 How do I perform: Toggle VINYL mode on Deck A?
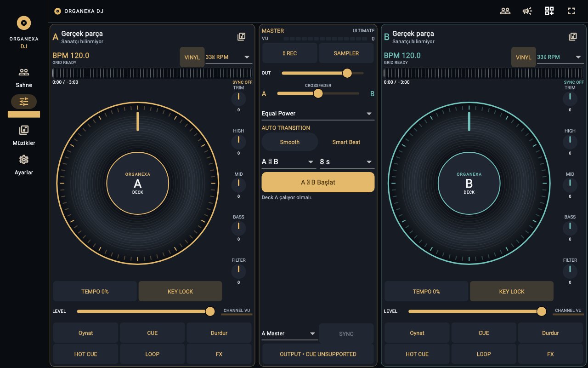click(x=192, y=57)
